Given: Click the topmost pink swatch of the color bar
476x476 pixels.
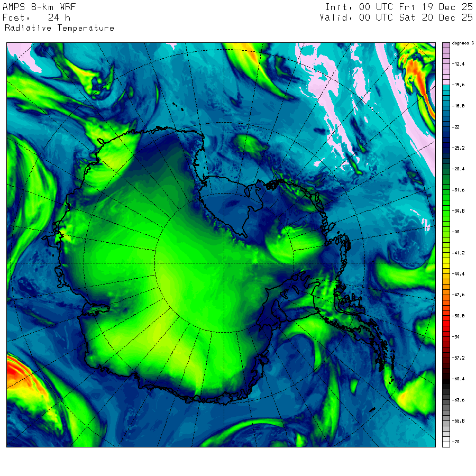Looking at the screenshot, I should tap(446, 45).
